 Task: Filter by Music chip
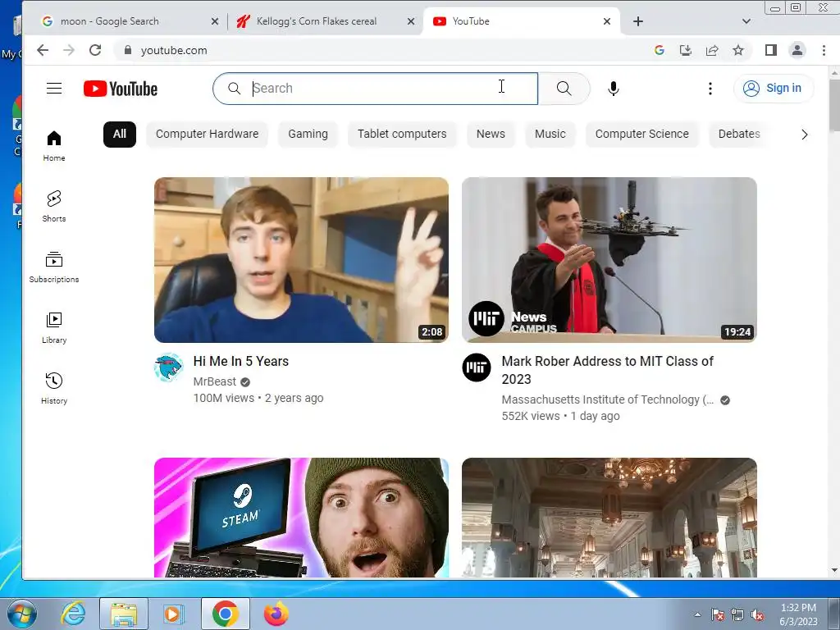[x=550, y=134]
